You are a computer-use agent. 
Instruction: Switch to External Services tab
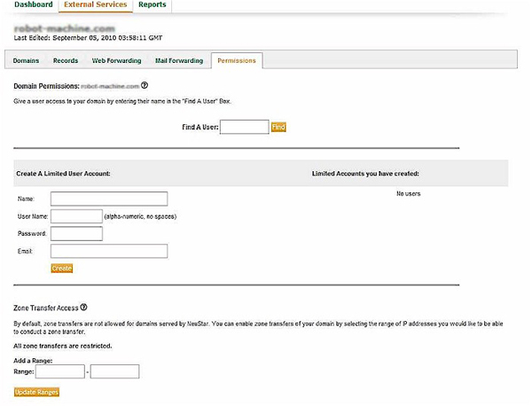(x=95, y=5)
